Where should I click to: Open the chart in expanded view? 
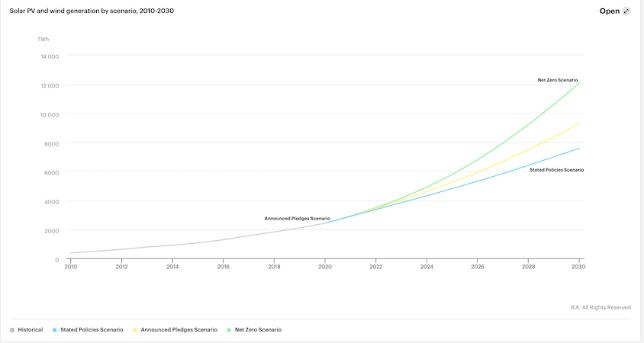click(610, 11)
